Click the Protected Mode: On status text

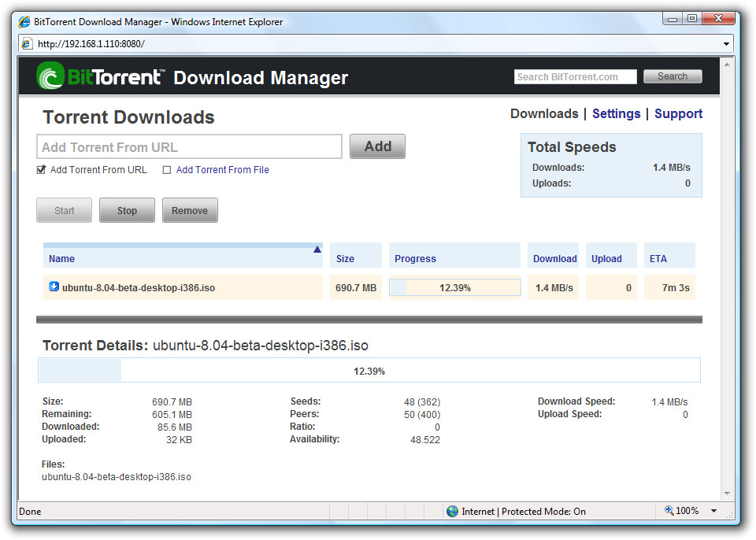tap(543, 512)
